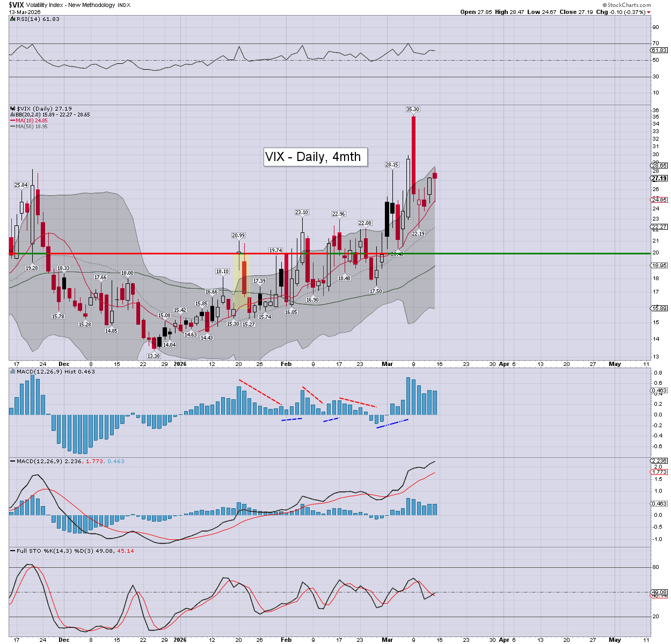
Task: Click the red down-arrow next to Chg
Action: click(648, 12)
